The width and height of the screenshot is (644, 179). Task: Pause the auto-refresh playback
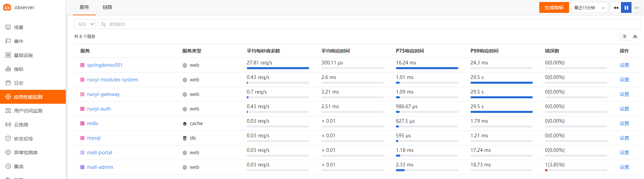tap(626, 7)
